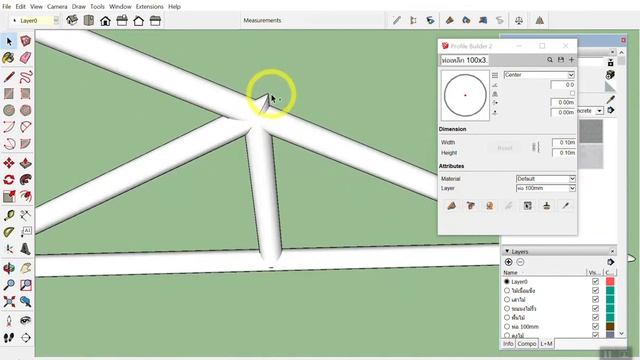
Task: Click the Width value field
Action: pyautogui.click(x=564, y=142)
